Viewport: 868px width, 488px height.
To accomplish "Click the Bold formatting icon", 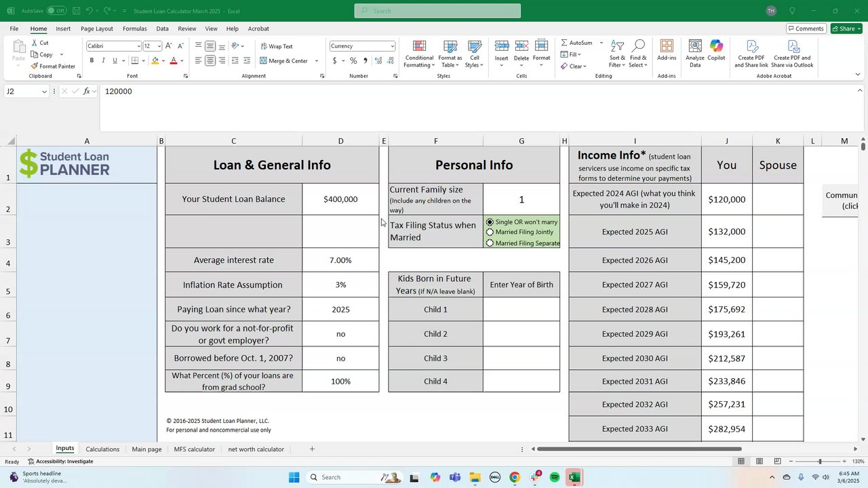I will tap(92, 61).
